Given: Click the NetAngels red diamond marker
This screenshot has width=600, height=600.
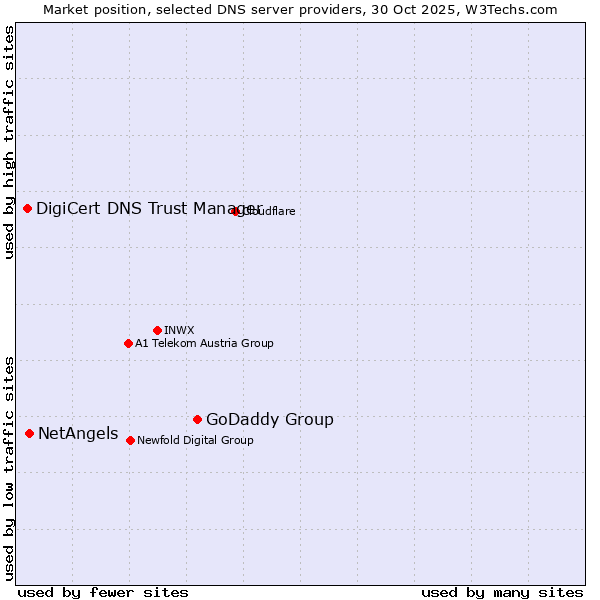Looking at the screenshot, I should coord(30,433).
